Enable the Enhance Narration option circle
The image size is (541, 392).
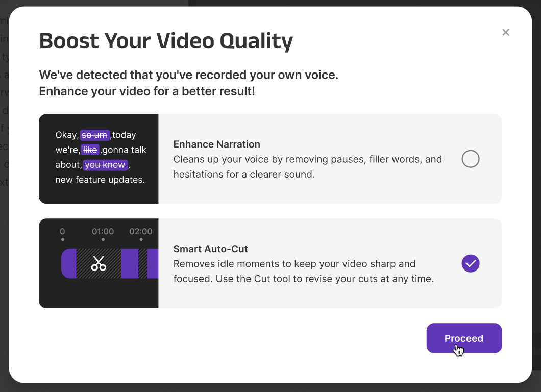470,159
